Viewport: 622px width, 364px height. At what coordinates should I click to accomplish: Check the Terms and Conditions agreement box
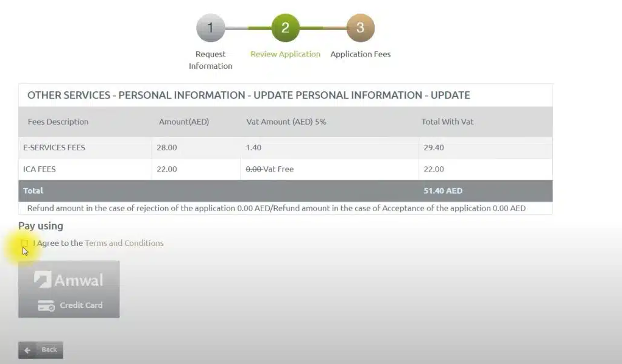click(x=24, y=243)
